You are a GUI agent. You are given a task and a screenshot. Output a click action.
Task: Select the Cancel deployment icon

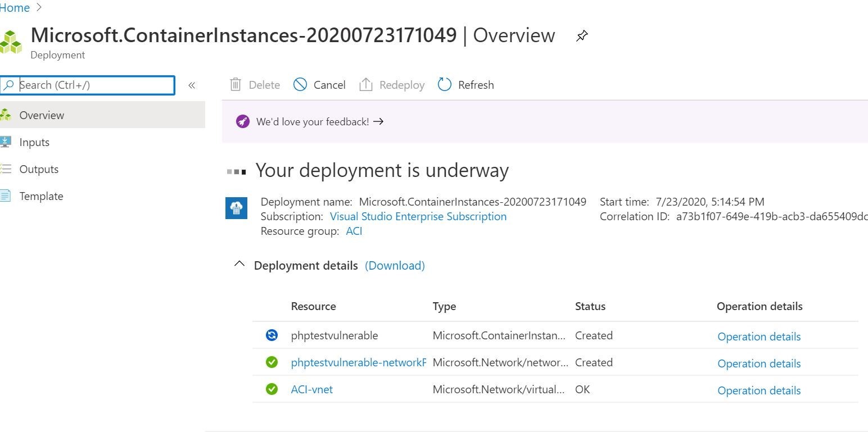click(x=300, y=84)
